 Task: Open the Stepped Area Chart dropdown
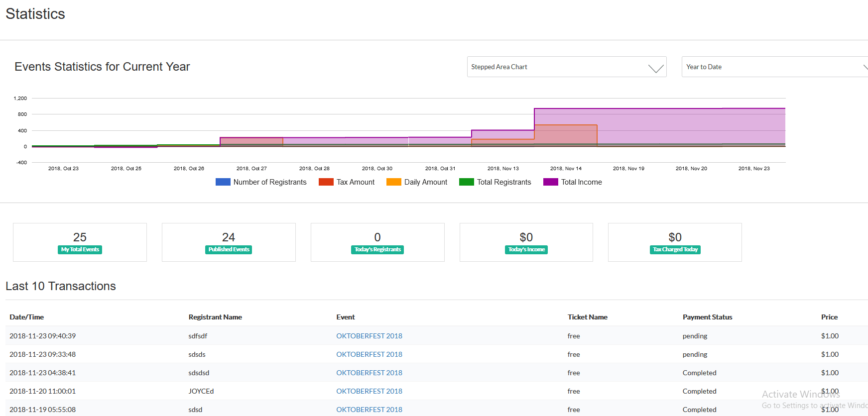(566, 67)
